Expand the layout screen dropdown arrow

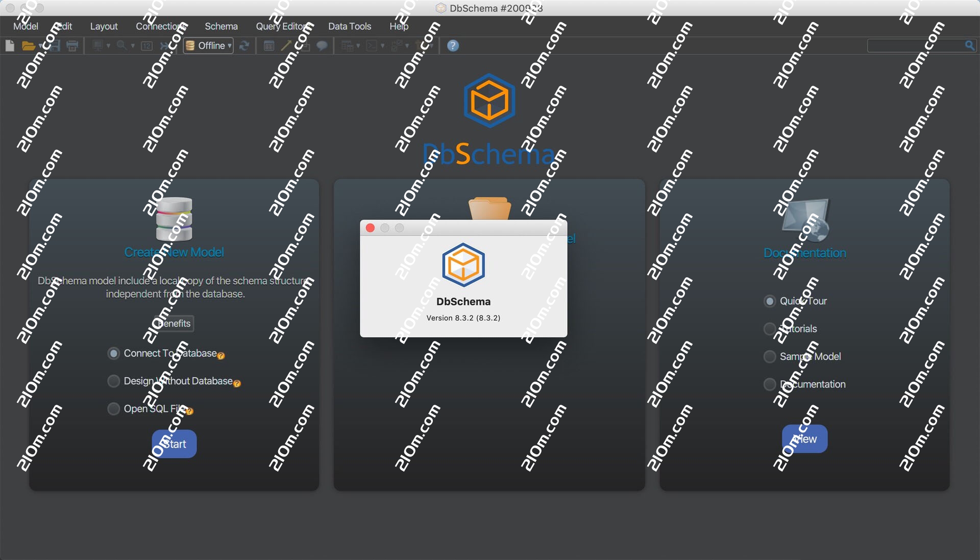click(x=108, y=46)
